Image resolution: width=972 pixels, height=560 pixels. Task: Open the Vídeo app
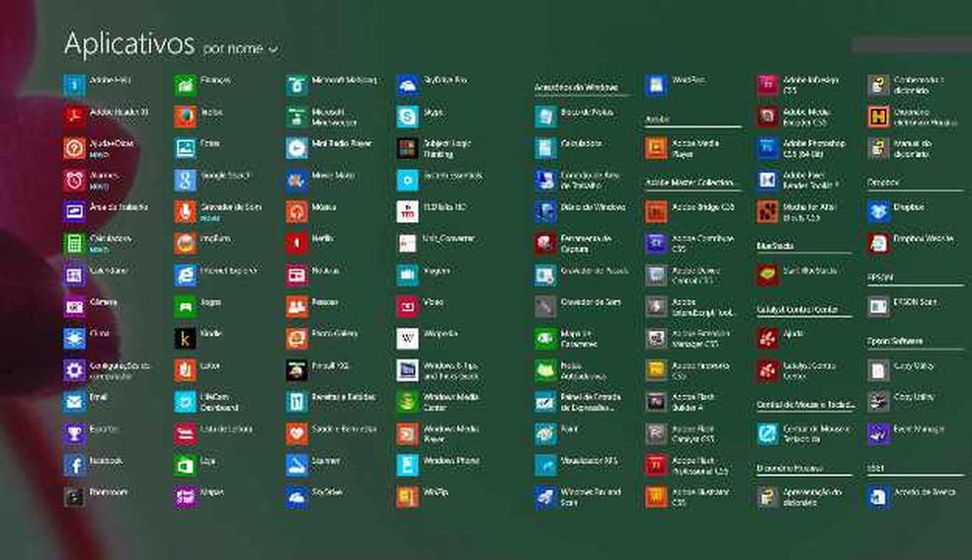tap(421, 306)
